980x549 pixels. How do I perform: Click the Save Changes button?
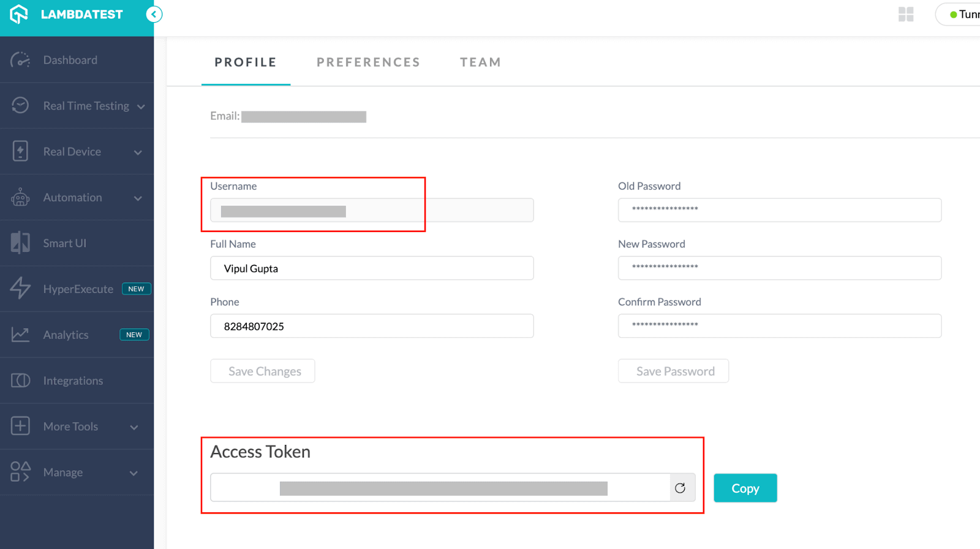click(x=263, y=371)
